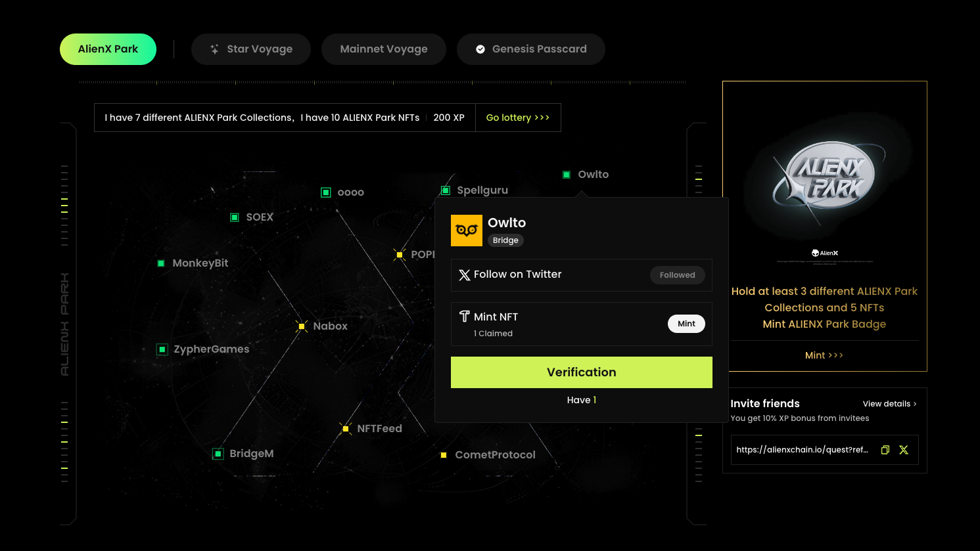Viewport: 980px width, 551px height.
Task: Share invite link via X icon
Action: point(904,450)
